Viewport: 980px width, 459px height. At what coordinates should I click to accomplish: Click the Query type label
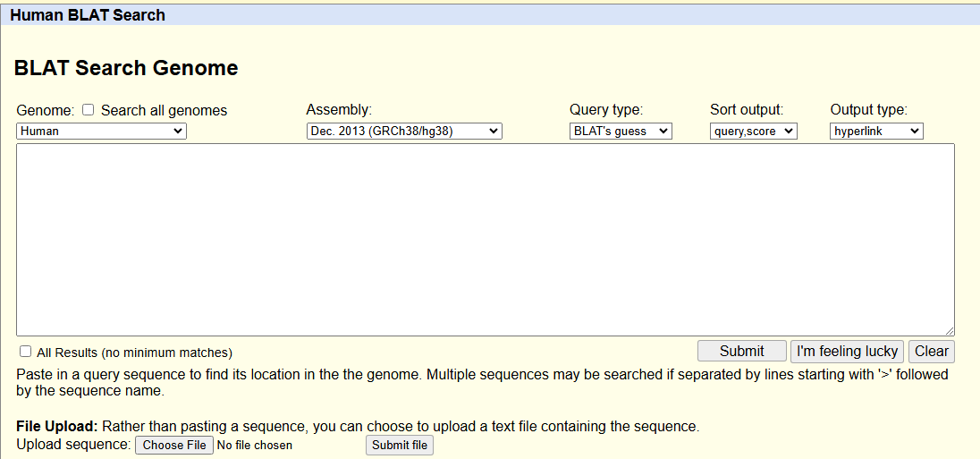tap(605, 110)
